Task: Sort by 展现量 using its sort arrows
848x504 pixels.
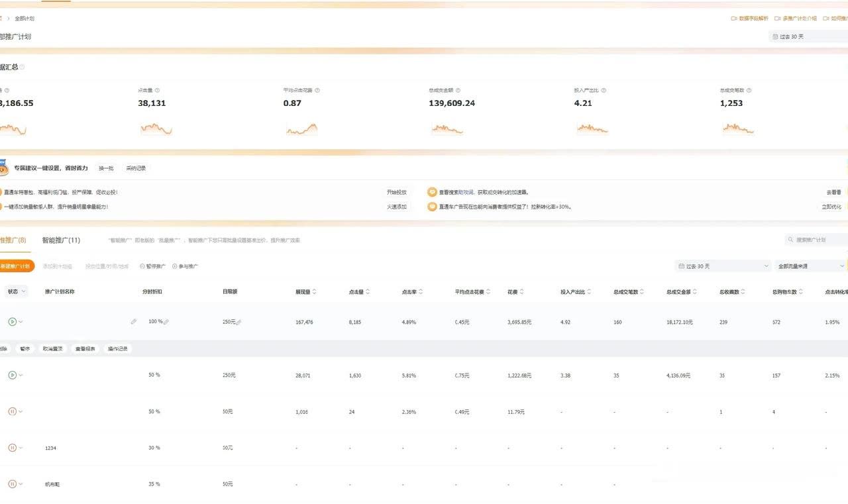Action: [x=314, y=291]
